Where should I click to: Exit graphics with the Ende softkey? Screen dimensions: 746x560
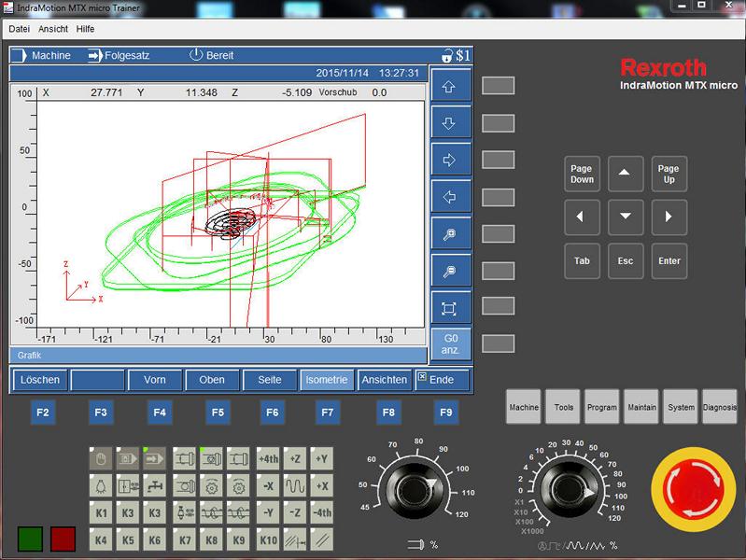(x=442, y=380)
